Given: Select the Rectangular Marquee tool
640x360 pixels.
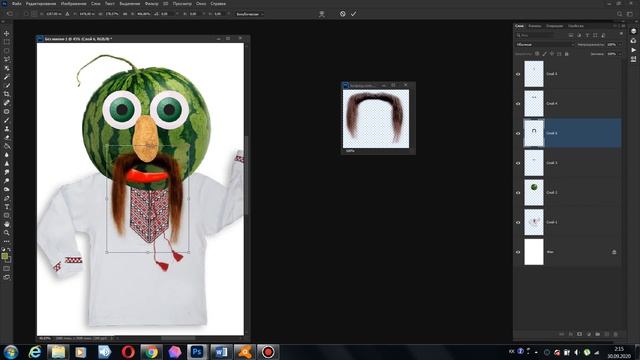Looking at the screenshot, I should coord(7,42).
